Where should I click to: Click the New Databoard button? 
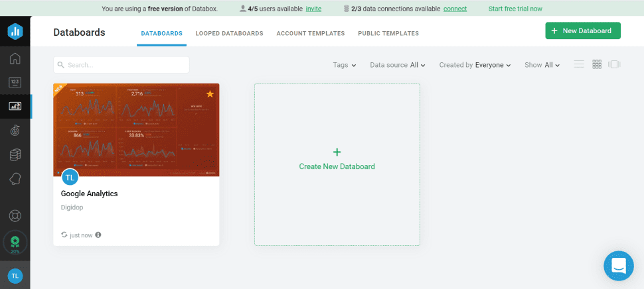pyautogui.click(x=583, y=30)
